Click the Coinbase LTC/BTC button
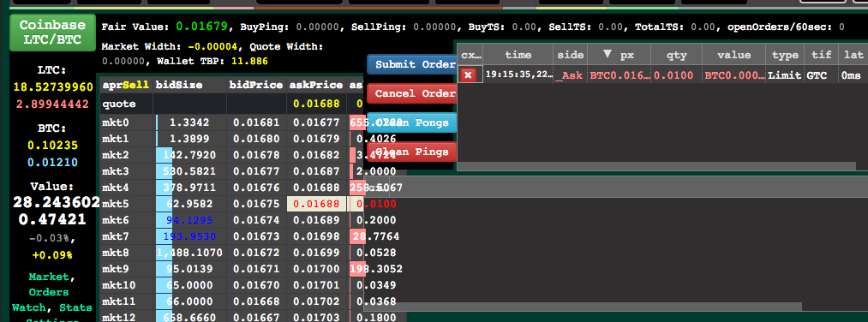Image resolution: width=868 pixels, height=322 pixels. (52, 33)
